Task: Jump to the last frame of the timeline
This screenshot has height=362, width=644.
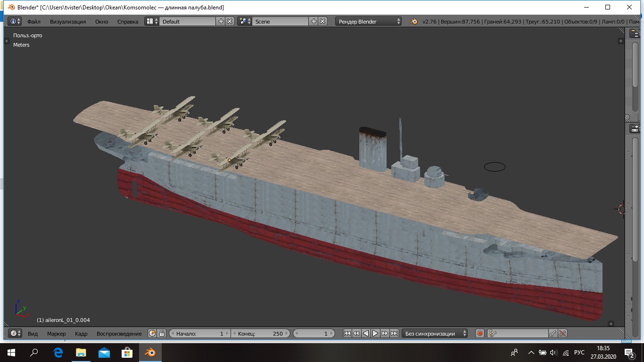Action: (395, 333)
